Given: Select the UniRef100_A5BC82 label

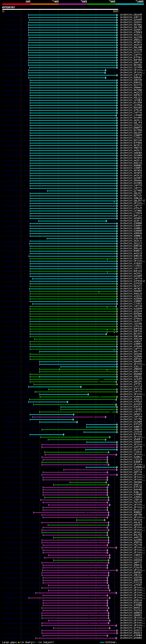Looking at the screenshot, I should pyautogui.click(x=131, y=376).
